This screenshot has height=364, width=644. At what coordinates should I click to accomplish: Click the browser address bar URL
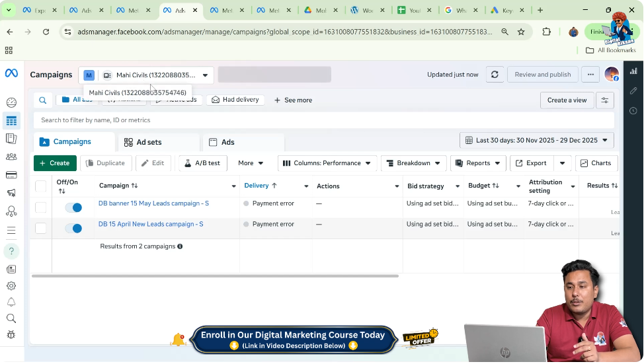(x=284, y=32)
